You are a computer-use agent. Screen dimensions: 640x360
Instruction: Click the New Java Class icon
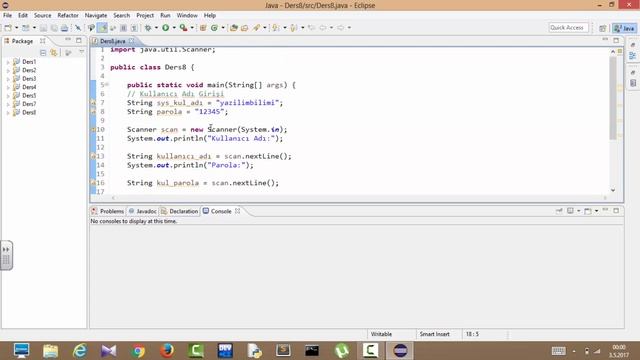(x=214, y=28)
